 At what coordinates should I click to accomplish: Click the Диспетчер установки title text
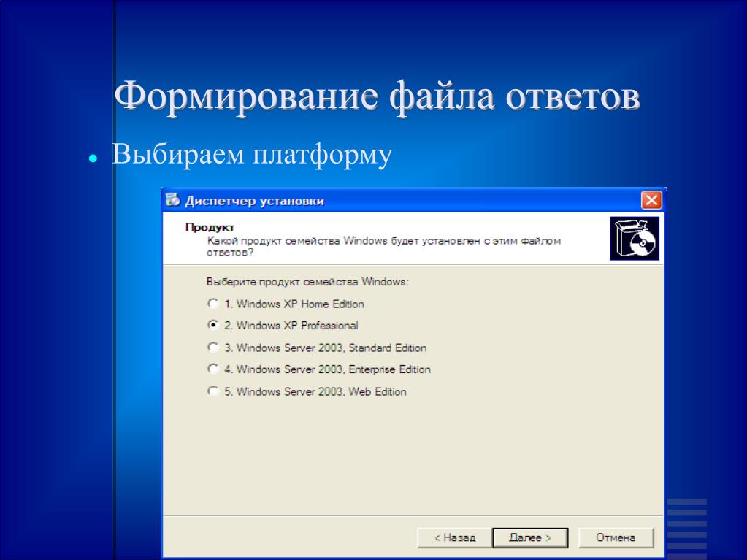(254, 201)
